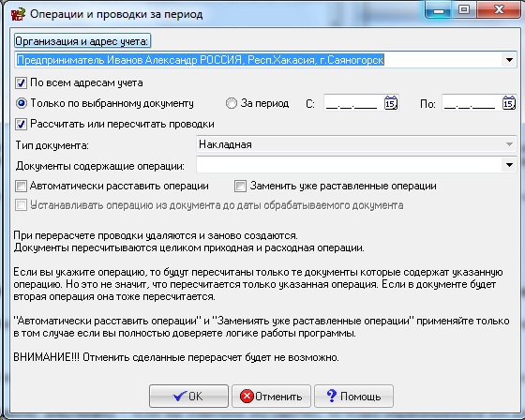This screenshot has height=420, width=525.
Task: Click the red X icon on Отменить
Action: pyautogui.click(x=247, y=397)
